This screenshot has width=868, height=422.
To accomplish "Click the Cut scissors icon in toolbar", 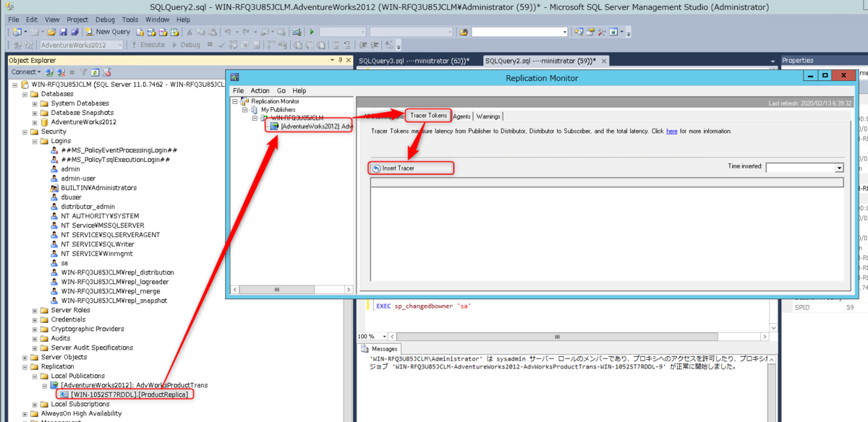I will click(x=189, y=32).
